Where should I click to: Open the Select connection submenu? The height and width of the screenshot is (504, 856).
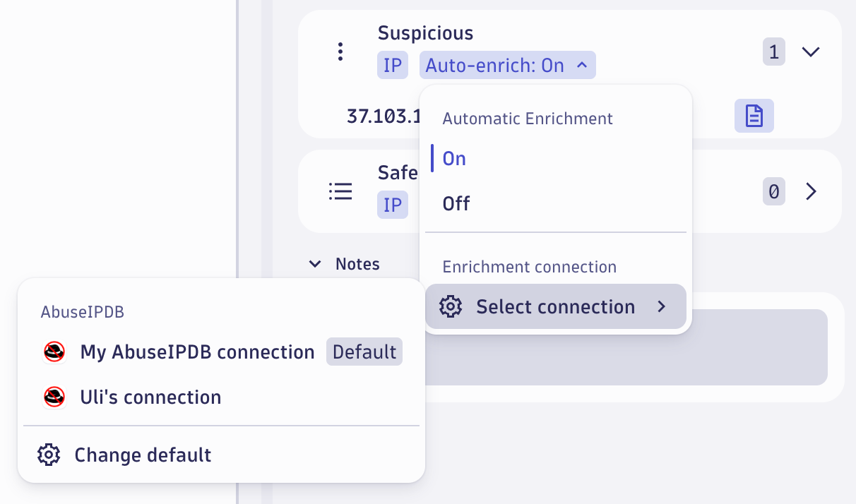tap(555, 306)
